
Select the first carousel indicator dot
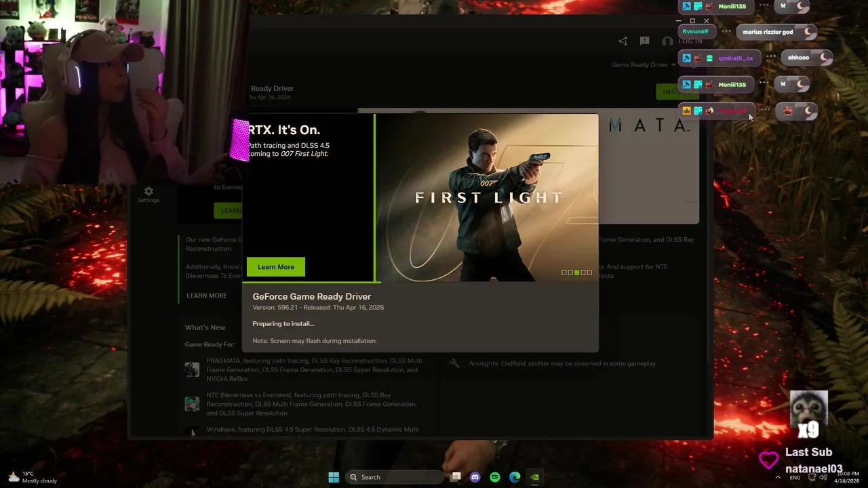[x=564, y=272]
